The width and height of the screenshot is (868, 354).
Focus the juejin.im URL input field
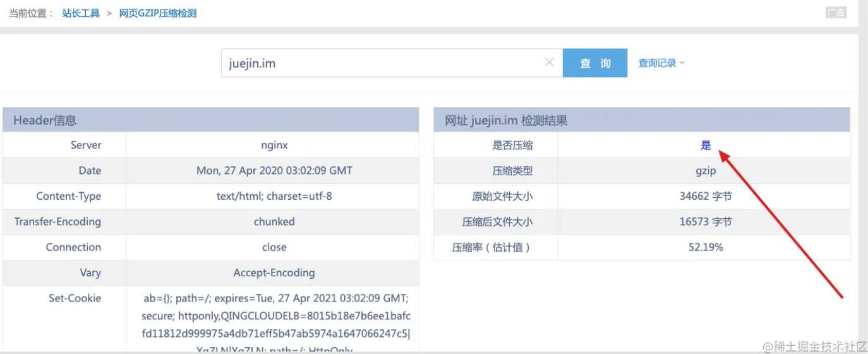point(379,63)
